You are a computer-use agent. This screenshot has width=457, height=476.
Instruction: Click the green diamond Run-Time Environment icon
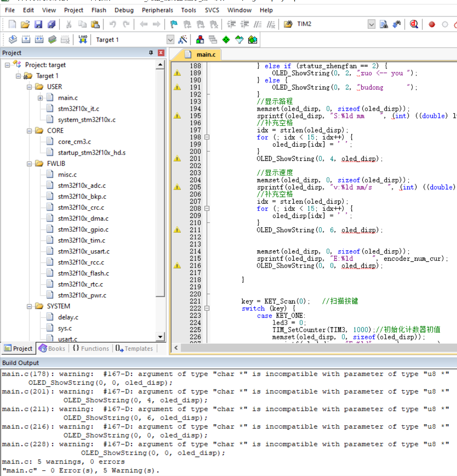[226, 39]
